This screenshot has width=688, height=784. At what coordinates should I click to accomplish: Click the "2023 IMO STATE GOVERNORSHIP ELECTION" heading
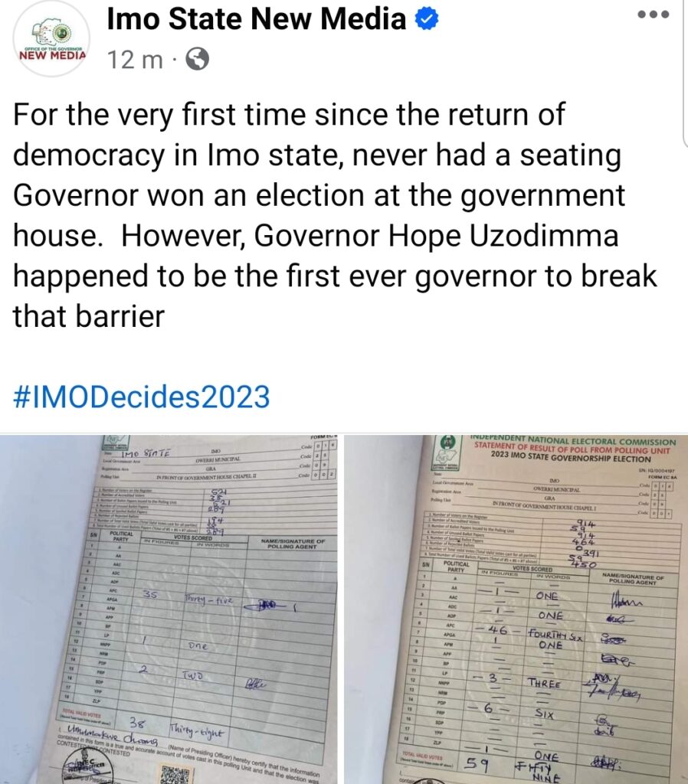point(573,453)
